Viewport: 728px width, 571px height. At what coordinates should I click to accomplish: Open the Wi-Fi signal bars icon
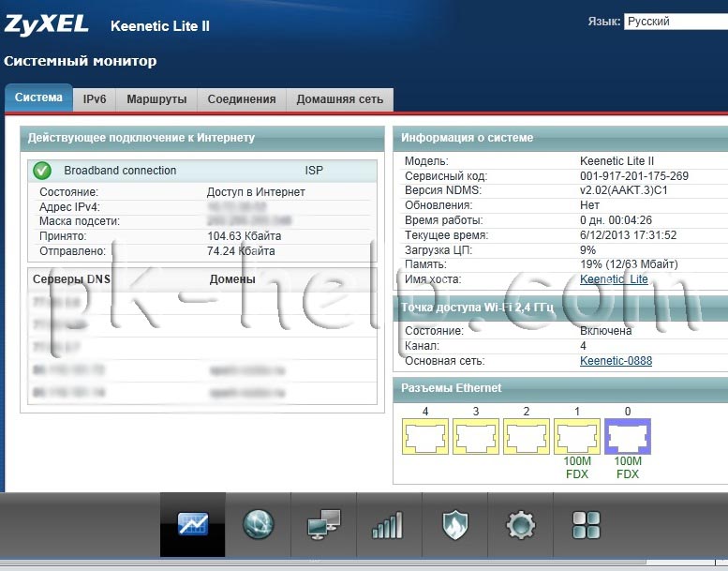coord(389,524)
